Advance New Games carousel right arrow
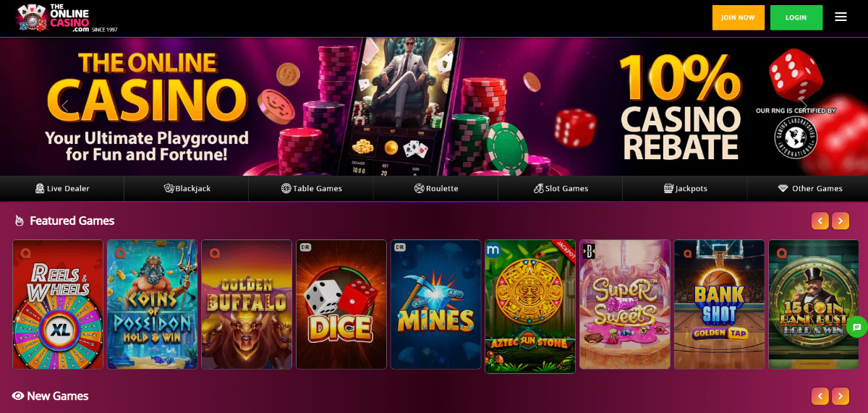Viewport: 868px width, 413px height. point(841,396)
